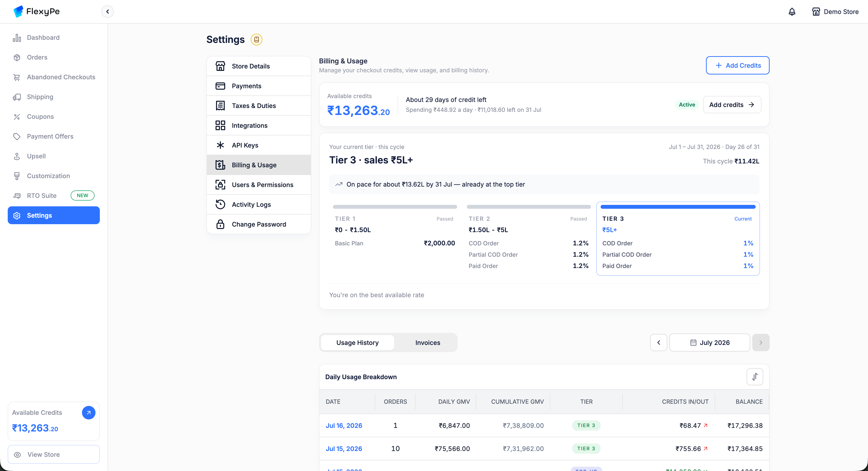Image resolution: width=868 pixels, height=471 pixels.
Task: Switch to Usage History tab
Action: (x=358, y=343)
